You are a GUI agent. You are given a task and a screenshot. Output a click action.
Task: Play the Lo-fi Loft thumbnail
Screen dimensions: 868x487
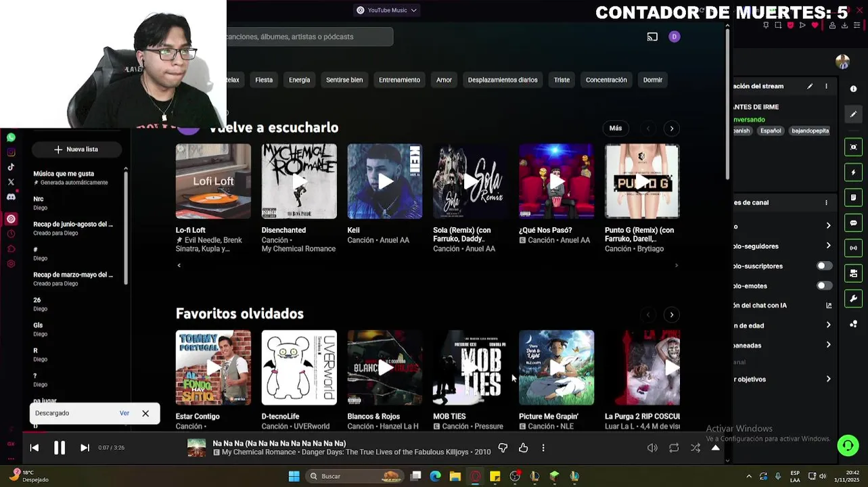(213, 181)
